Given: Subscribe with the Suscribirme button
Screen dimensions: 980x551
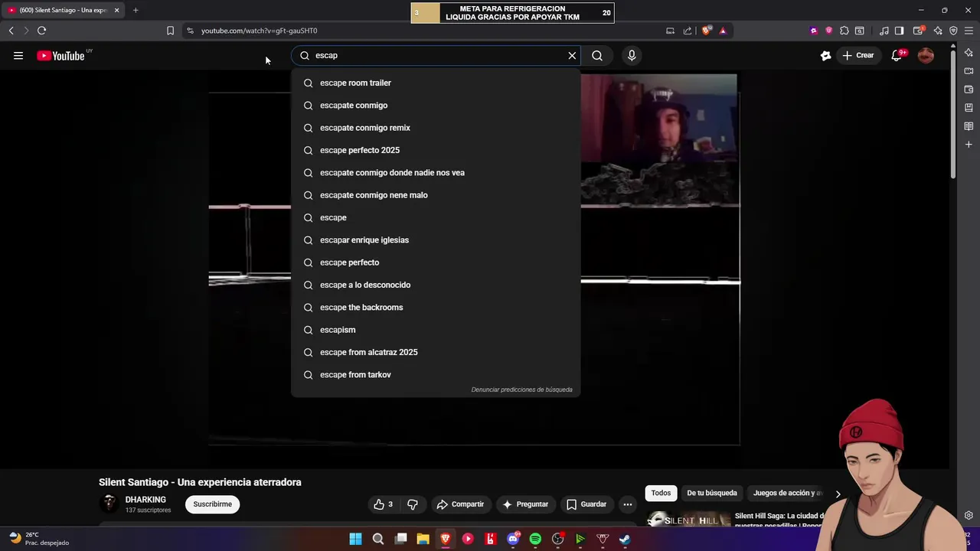Looking at the screenshot, I should 212,504.
